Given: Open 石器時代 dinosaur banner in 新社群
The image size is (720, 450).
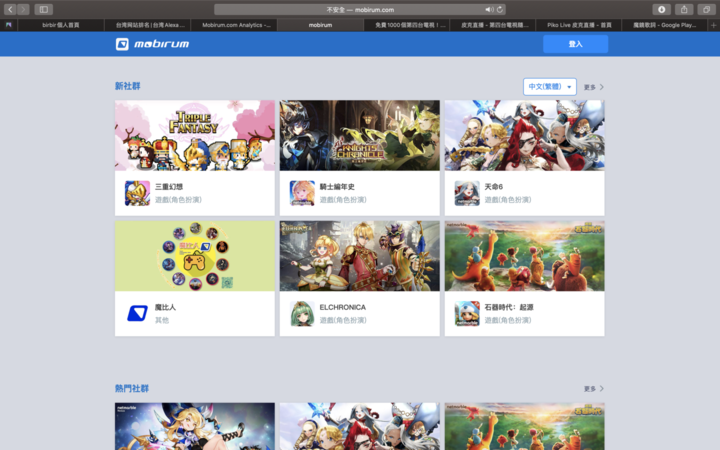Looking at the screenshot, I should coord(524,256).
